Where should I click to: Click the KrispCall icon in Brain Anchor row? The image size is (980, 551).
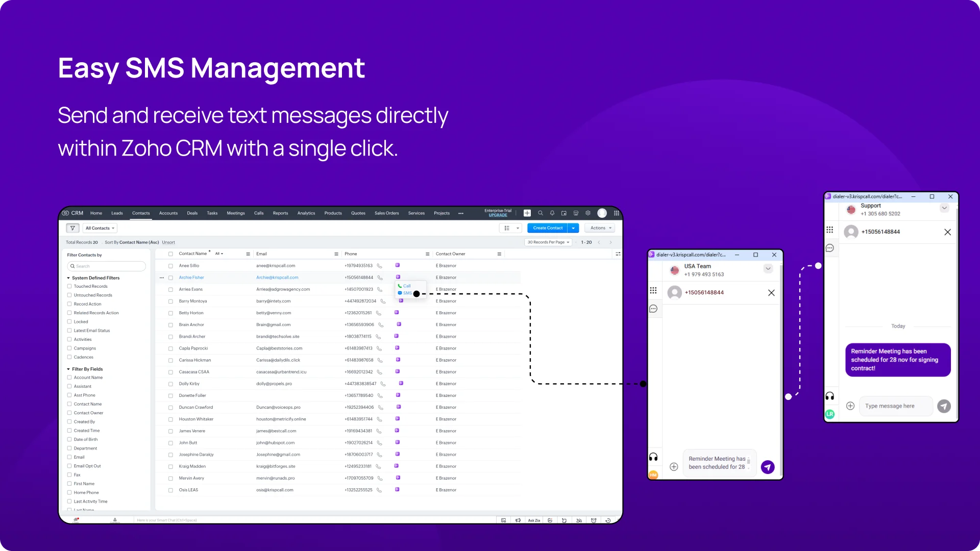(x=399, y=324)
